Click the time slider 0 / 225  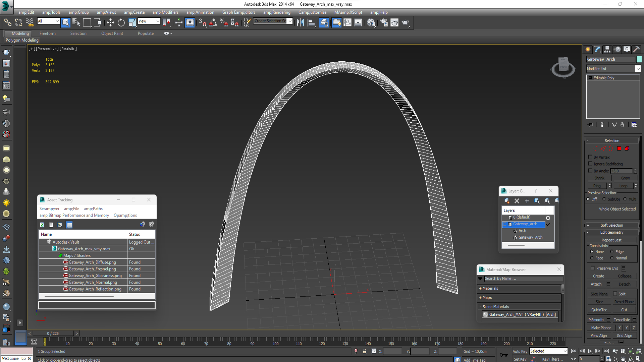pyautogui.click(x=53, y=333)
